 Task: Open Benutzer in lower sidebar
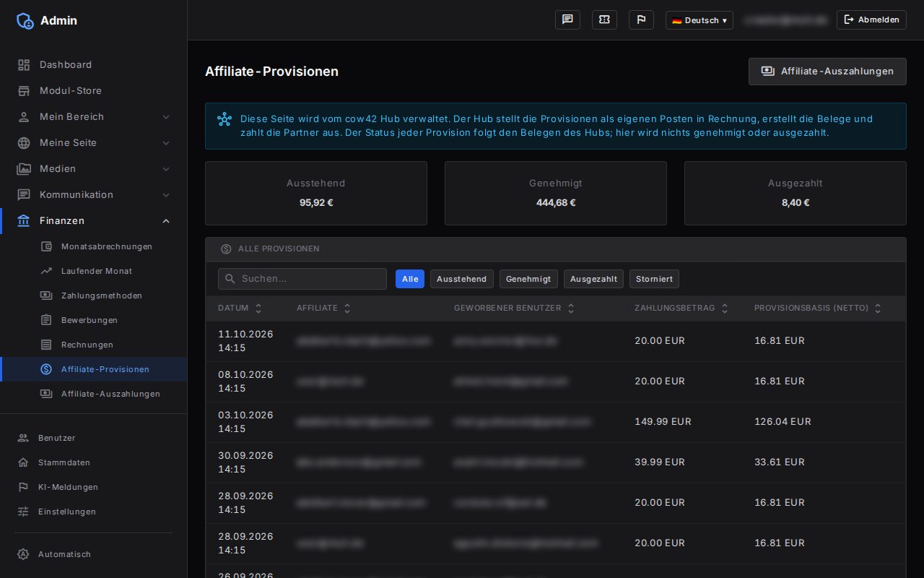[x=94, y=438]
